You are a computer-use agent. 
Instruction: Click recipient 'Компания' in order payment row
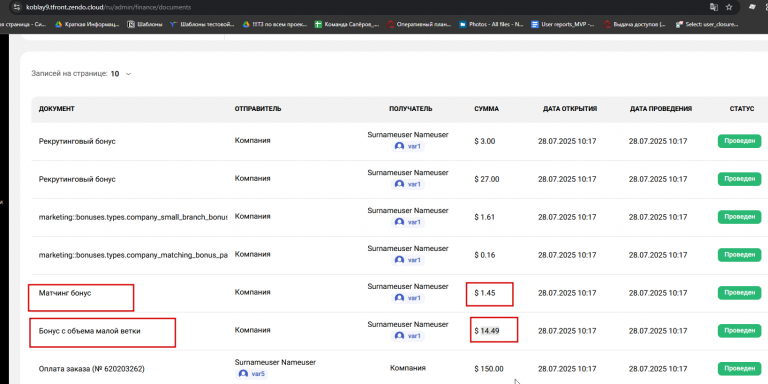[408, 368]
